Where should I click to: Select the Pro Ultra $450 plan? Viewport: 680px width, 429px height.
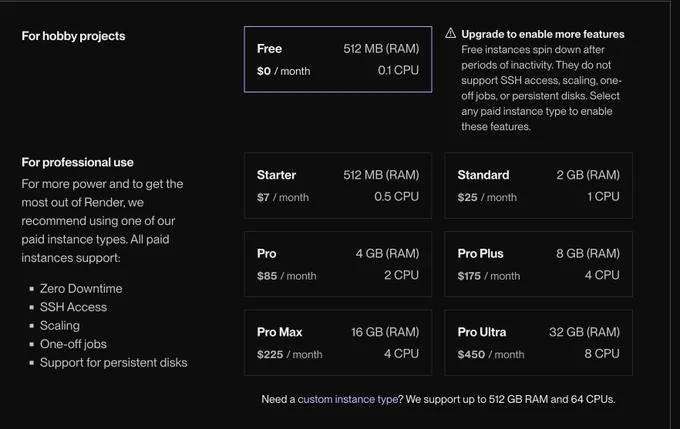(x=539, y=343)
